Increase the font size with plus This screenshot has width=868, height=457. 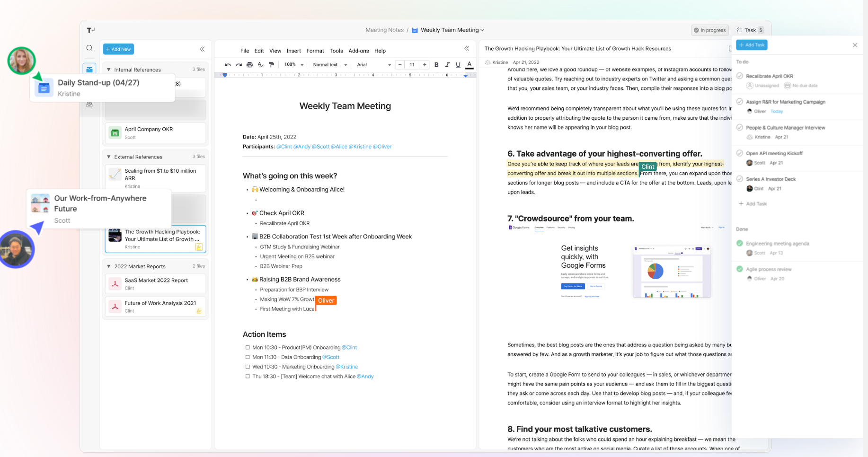point(425,65)
